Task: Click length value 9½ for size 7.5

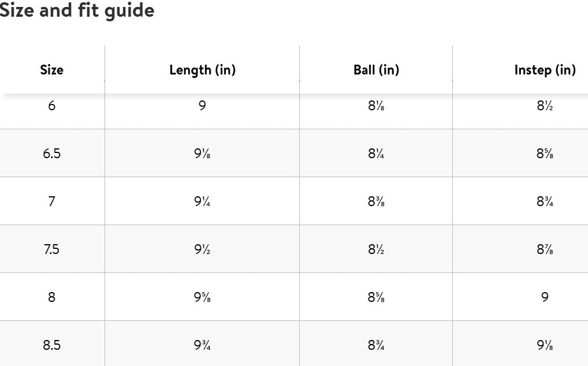Action: [202, 249]
